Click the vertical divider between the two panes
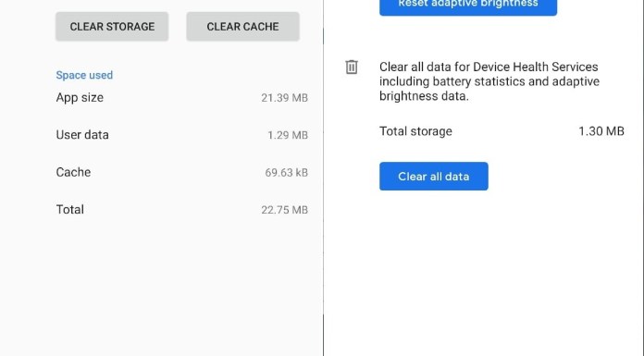This screenshot has width=644, height=356. (x=323, y=178)
